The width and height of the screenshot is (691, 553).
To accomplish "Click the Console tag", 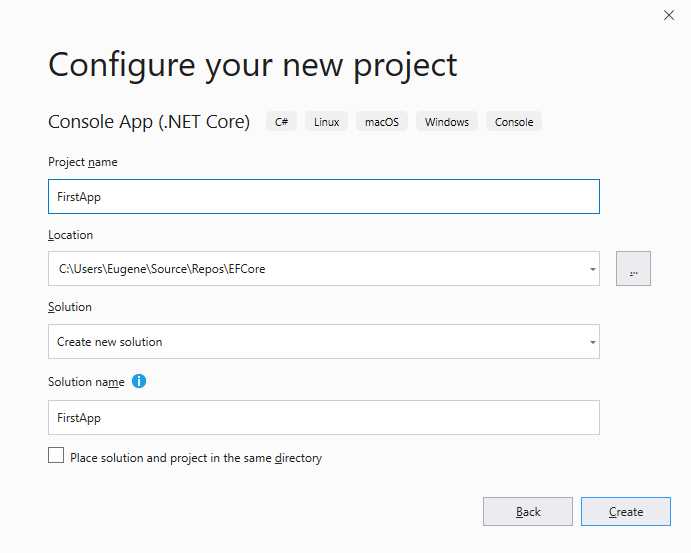I will point(514,122).
